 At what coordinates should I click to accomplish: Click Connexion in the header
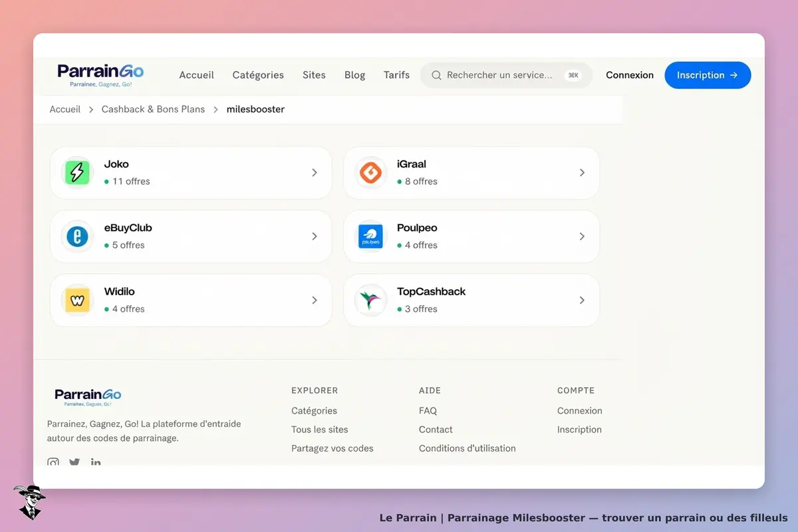point(630,75)
